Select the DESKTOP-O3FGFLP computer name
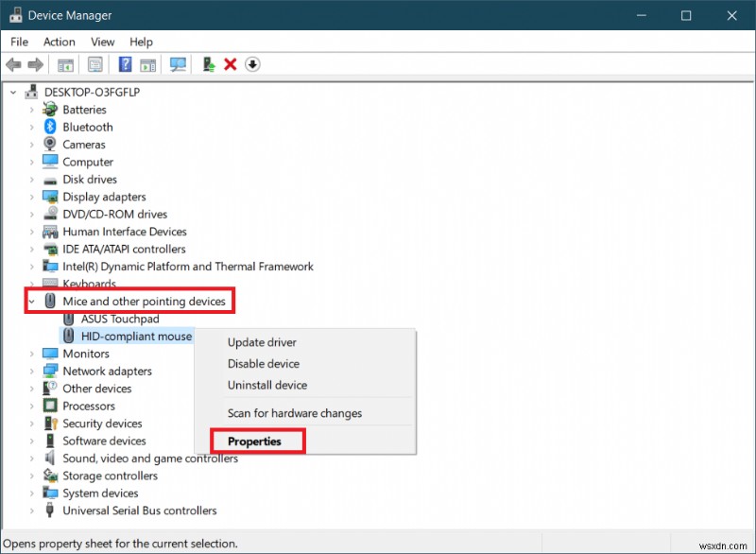This screenshot has height=554, width=756. (92, 92)
